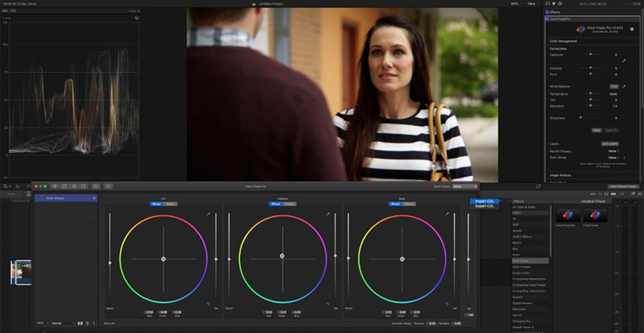
Task: Open the Normal blend mode dropdown
Action: click(x=63, y=323)
